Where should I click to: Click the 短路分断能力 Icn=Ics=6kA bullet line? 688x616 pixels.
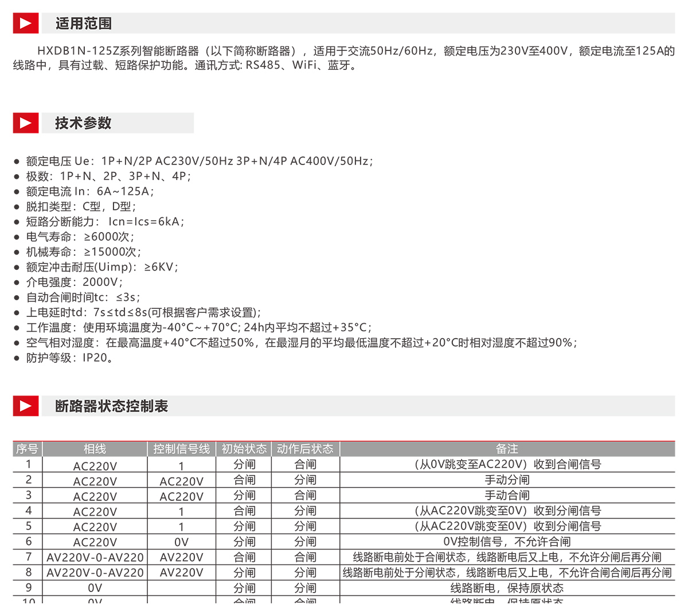(105, 222)
